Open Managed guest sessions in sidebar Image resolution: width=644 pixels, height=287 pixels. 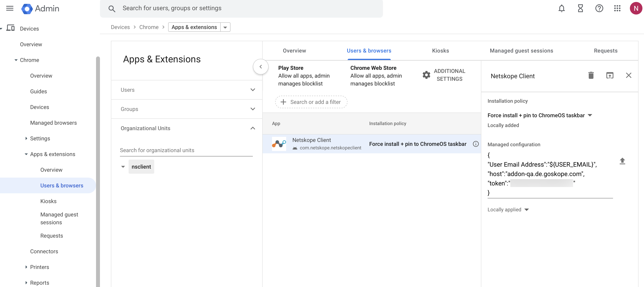click(59, 218)
